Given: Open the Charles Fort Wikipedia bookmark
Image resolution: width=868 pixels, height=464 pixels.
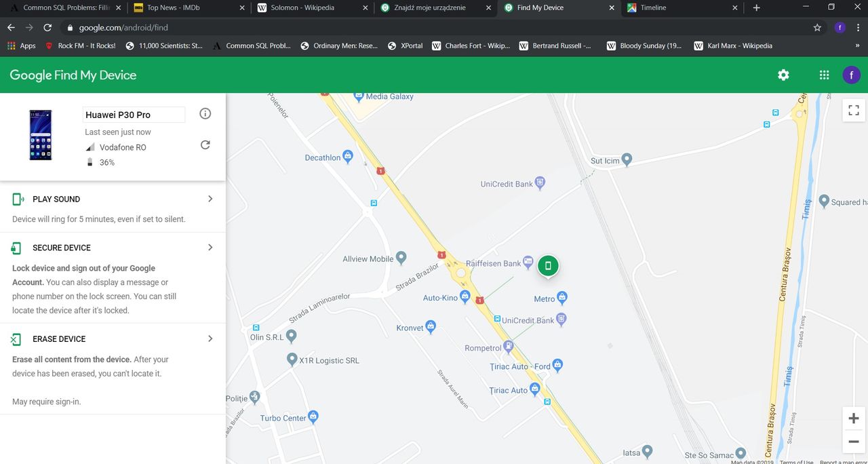Looking at the screenshot, I should tap(470, 46).
